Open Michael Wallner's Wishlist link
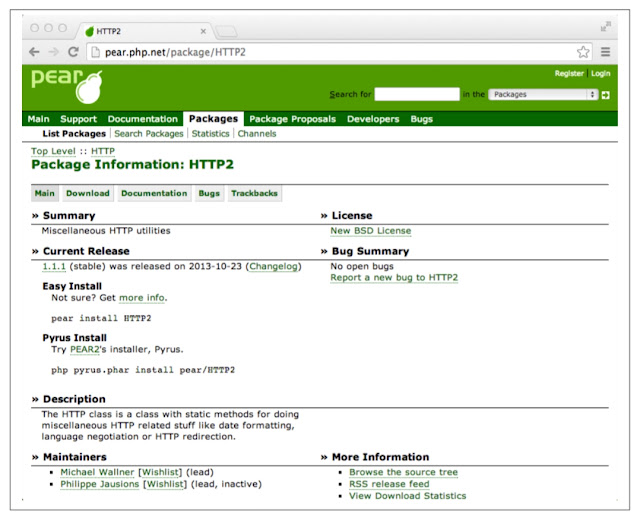Viewport: 640px width, 517px height. (160, 472)
